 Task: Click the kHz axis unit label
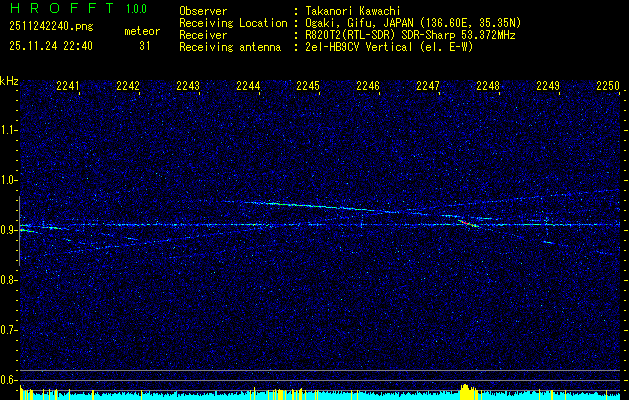coord(9,81)
